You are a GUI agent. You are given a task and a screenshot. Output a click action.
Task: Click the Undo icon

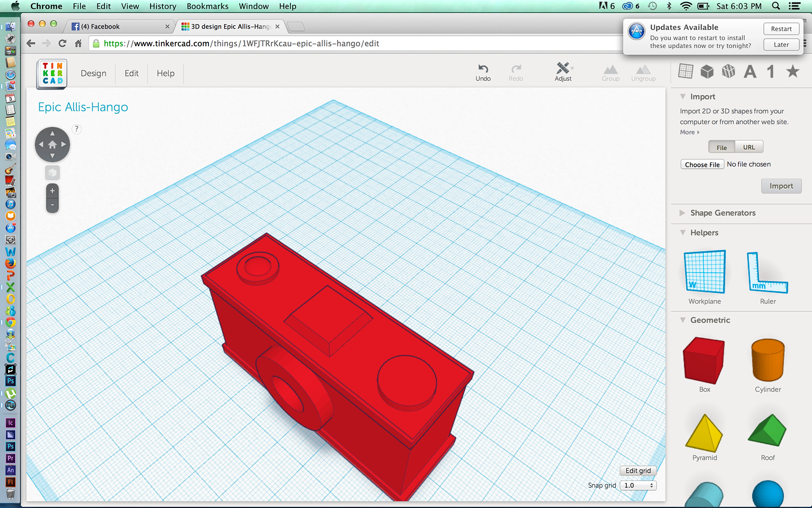click(483, 72)
